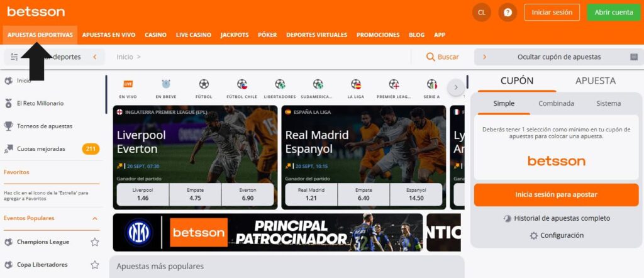Image resolution: width=644 pixels, height=278 pixels.
Task: Open the En Breve upcoming icon
Action: [x=166, y=88]
